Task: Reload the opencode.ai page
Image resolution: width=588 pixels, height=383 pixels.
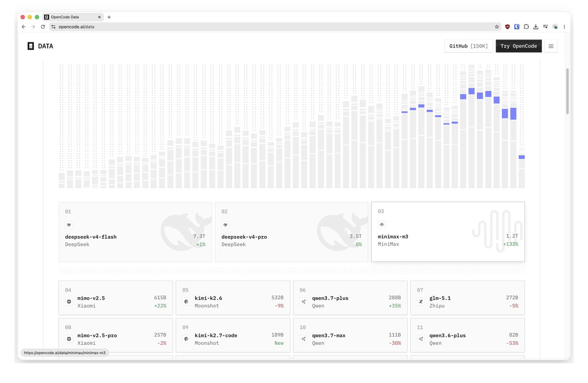Action: [43, 27]
